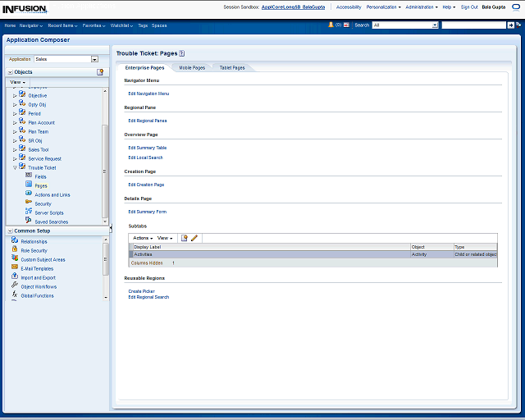Viewport: 525px width, 420px height.
Task: Collapse the Trouble Ticket tree node
Action: coord(14,167)
